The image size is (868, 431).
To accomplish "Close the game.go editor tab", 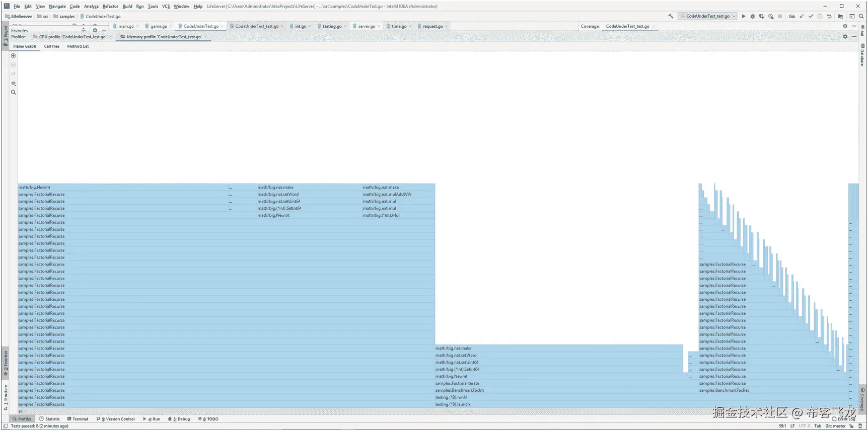I will (171, 26).
